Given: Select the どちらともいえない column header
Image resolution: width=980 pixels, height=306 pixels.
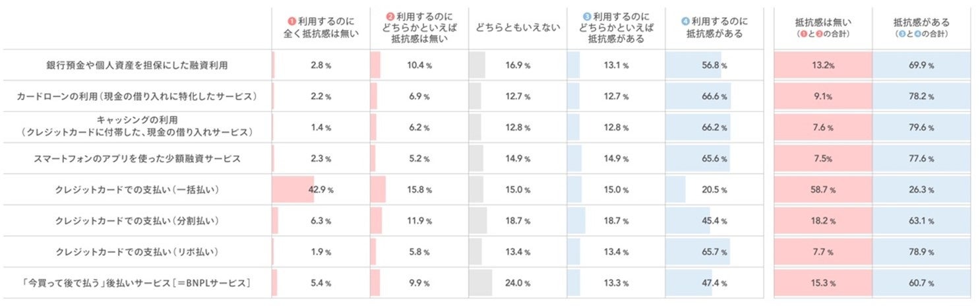Looking at the screenshot, I should [x=517, y=28].
